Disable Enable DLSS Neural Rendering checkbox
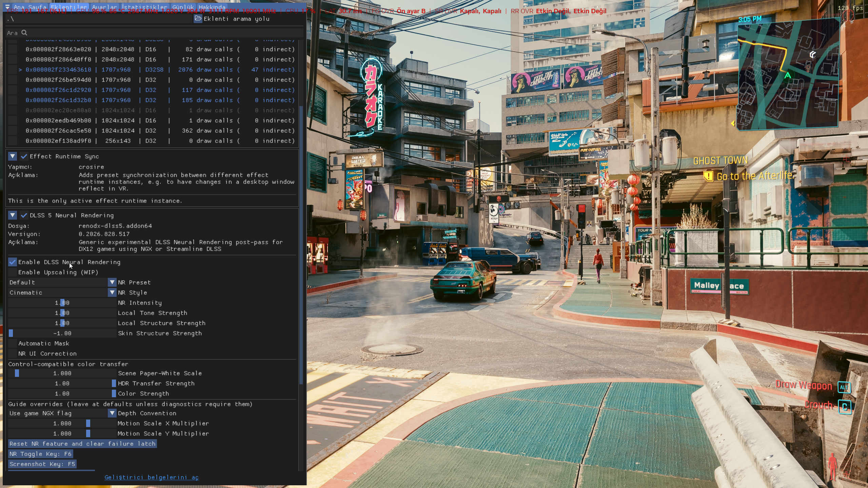 click(13, 262)
